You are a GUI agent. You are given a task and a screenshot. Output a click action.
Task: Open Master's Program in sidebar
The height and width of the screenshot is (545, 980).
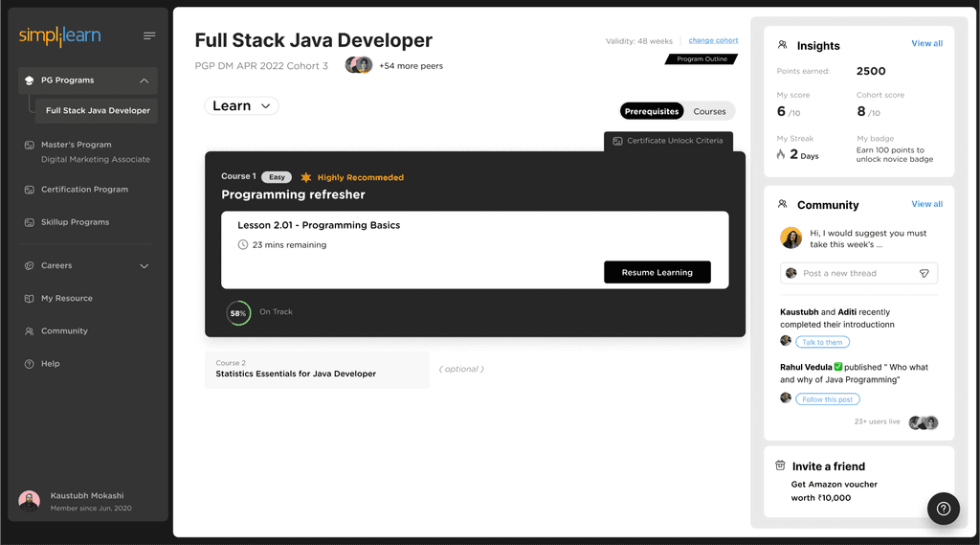pos(77,145)
